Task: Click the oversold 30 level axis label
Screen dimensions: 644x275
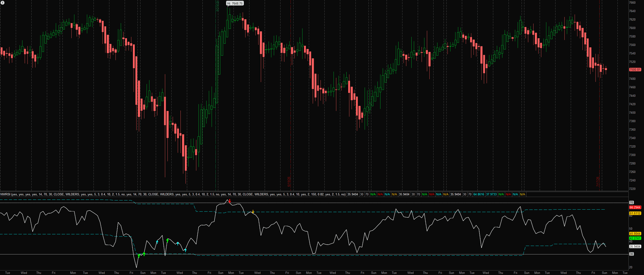Action: click(x=631, y=254)
